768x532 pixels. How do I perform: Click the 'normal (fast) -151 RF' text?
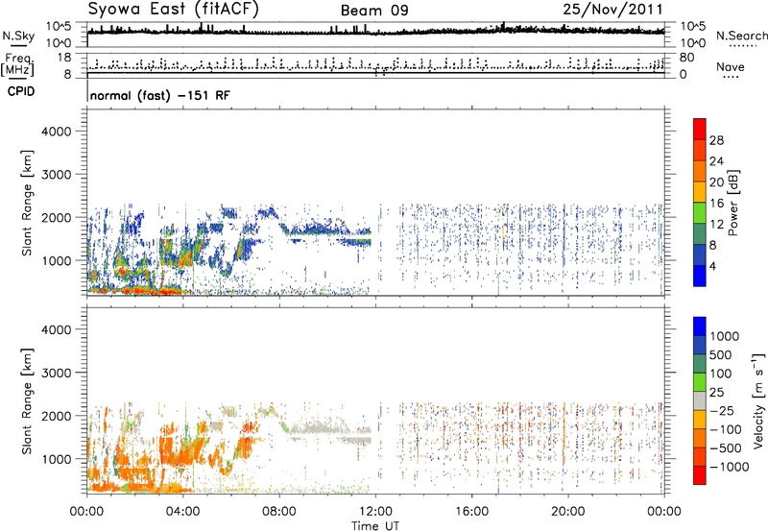159,96
